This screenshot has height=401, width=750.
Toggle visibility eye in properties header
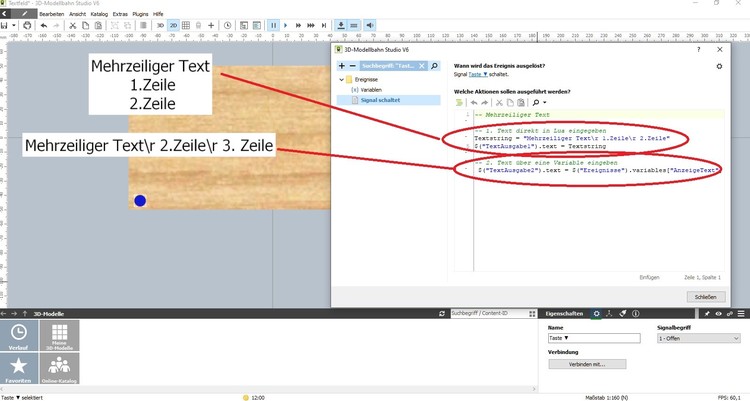(x=718, y=313)
